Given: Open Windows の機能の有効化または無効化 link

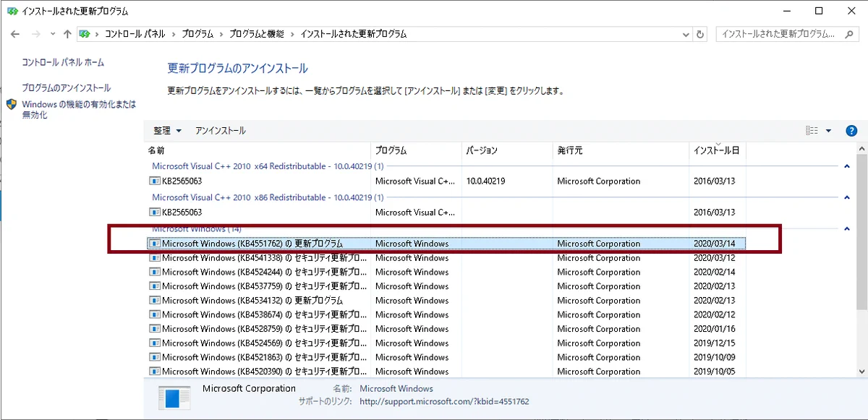Looking at the screenshot, I should [79, 109].
